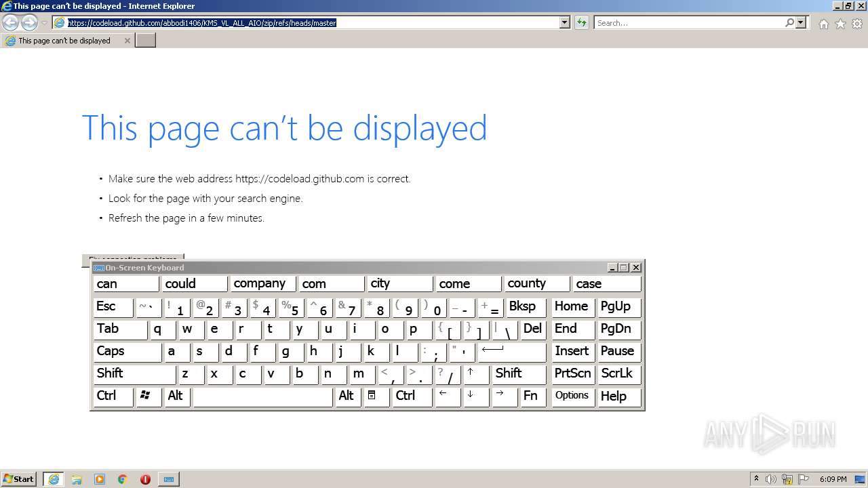868x488 pixels.
Task: Refresh the page using the address bar icon
Action: tap(581, 22)
